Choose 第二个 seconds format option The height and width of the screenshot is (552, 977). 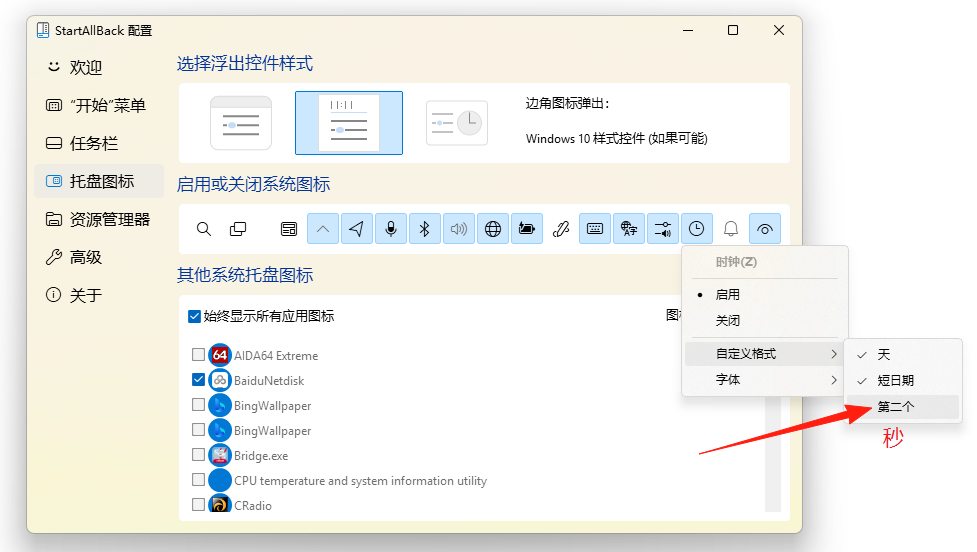click(902, 407)
